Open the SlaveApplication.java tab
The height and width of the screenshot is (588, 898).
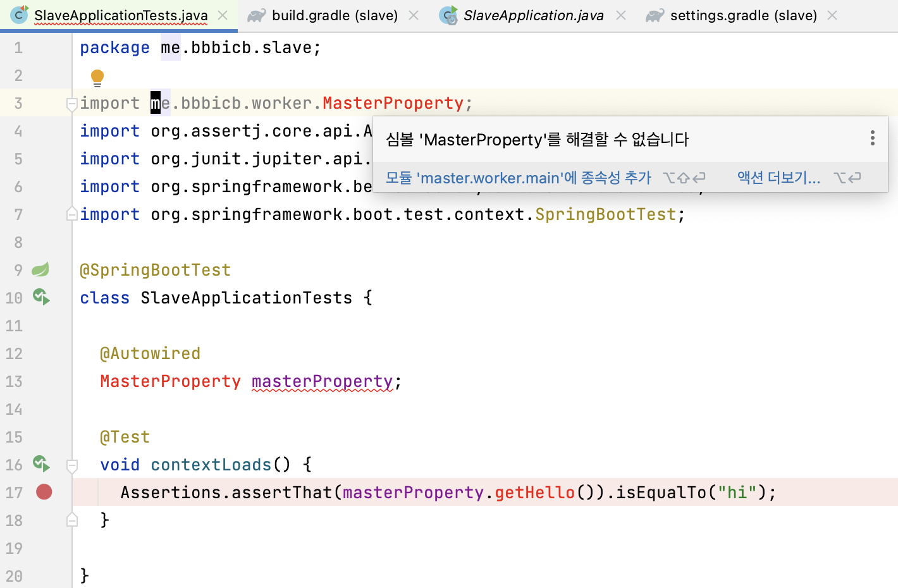[533, 15]
